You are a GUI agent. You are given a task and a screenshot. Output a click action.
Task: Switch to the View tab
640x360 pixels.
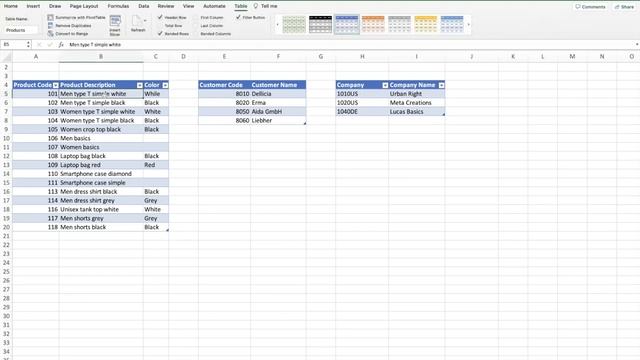coord(189,6)
